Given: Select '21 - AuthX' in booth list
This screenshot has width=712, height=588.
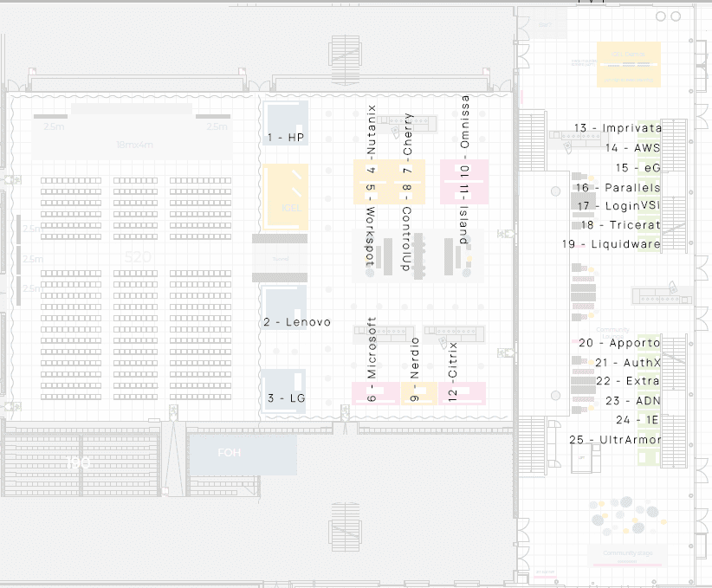Looking at the screenshot, I should (x=628, y=362).
